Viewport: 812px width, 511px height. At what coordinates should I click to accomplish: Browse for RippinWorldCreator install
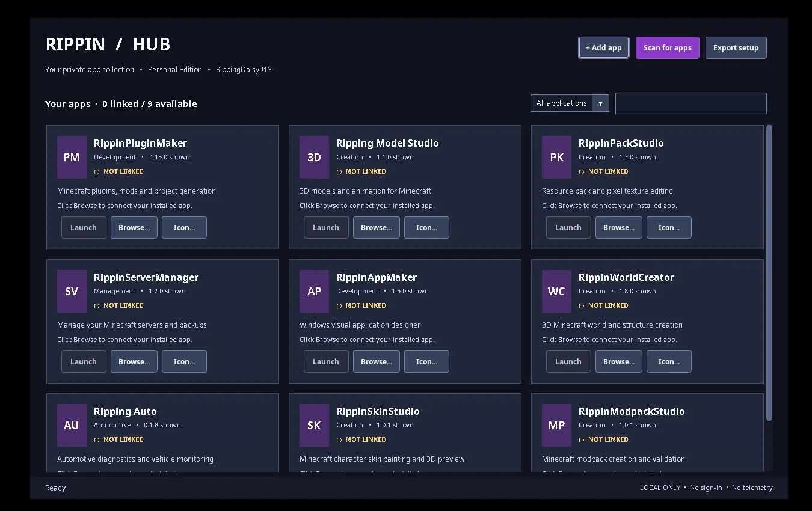[619, 362]
